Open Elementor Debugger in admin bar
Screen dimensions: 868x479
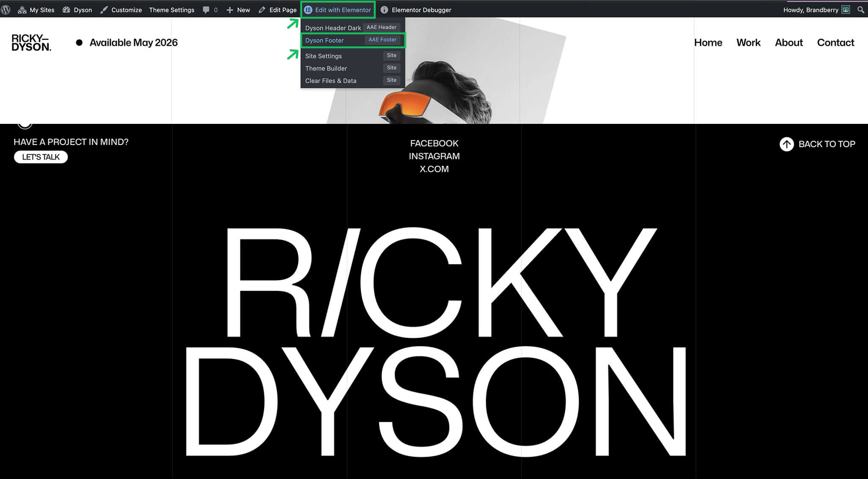(x=416, y=10)
